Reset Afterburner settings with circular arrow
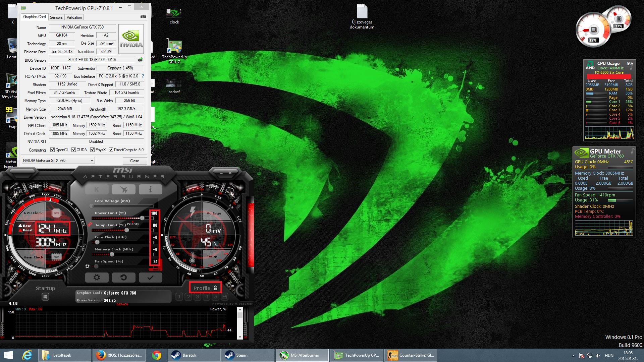This screenshot has height=362, width=644. click(123, 278)
